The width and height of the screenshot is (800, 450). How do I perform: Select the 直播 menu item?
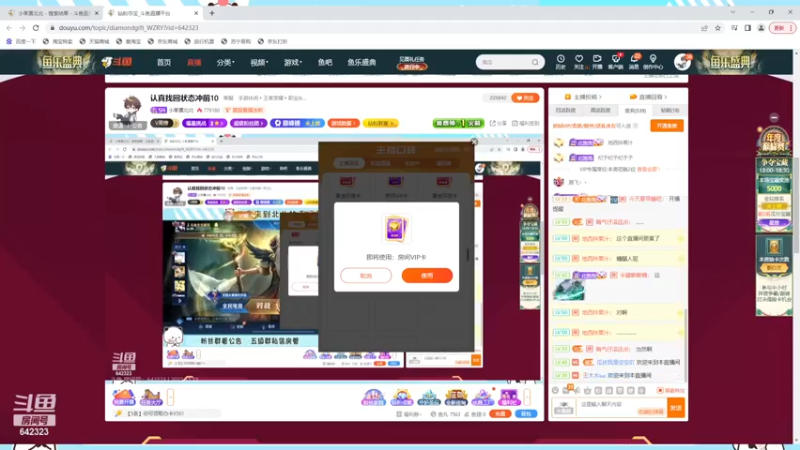pos(194,62)
